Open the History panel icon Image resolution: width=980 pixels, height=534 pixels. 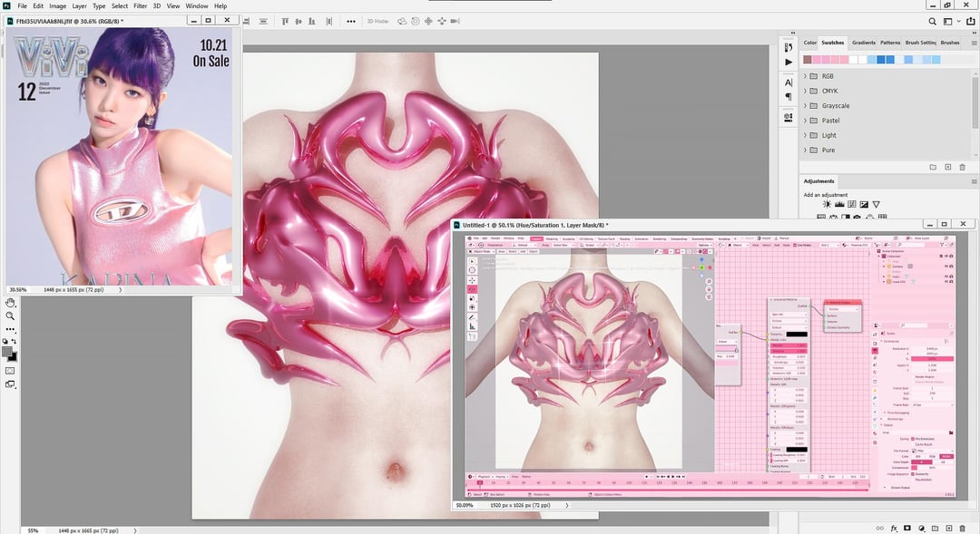[789, 45]
